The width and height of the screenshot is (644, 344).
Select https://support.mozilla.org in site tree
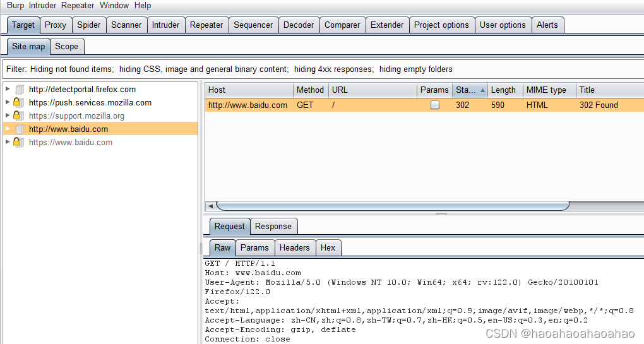(76, 116)
